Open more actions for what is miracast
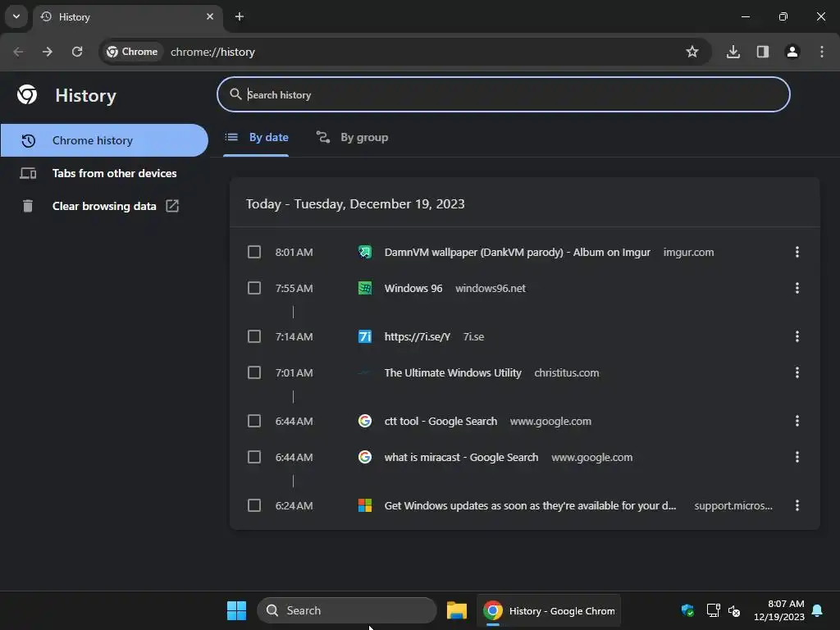The height and width of the screenshot is (630, 840). (x=797, y=458)
